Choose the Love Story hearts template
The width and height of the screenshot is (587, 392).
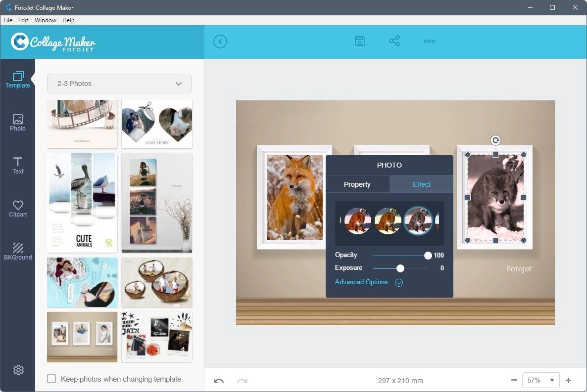[x=157, y=124]
